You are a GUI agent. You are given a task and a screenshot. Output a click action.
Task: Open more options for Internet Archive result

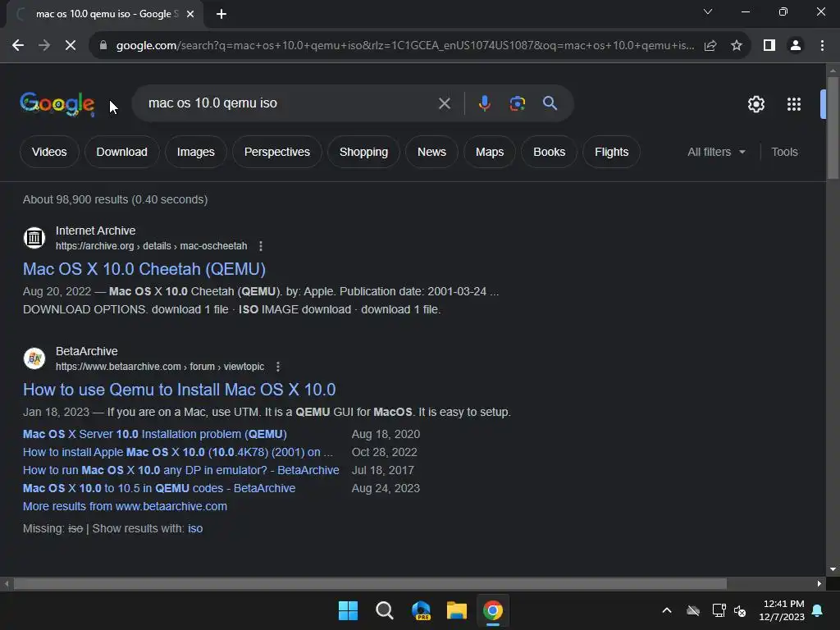coord(261,246)
